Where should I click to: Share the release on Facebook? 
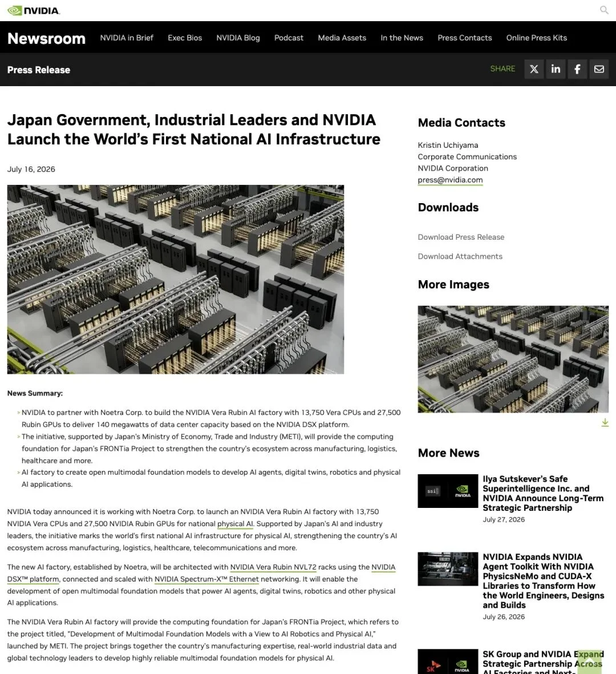[577, 69]
